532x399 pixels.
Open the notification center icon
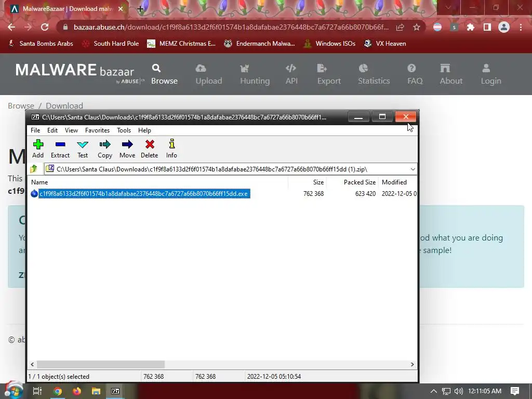515,391
